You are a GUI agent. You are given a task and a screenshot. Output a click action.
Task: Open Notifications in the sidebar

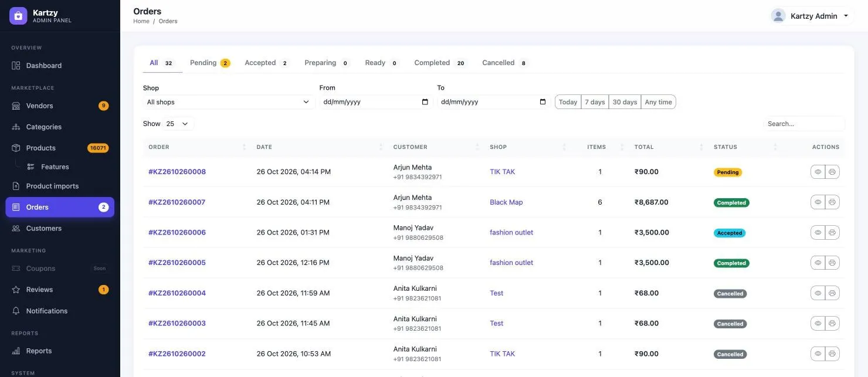[60, 311]
